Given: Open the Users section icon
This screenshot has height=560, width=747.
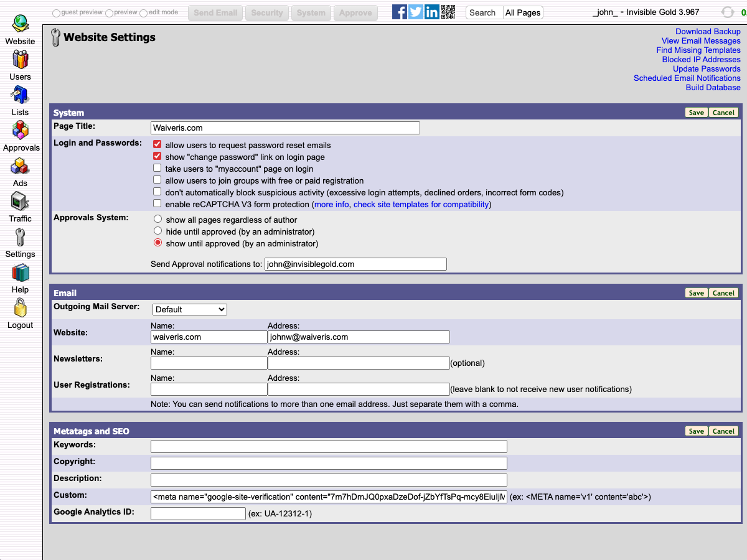Looking at the screenshot, I should coord(20,60).
